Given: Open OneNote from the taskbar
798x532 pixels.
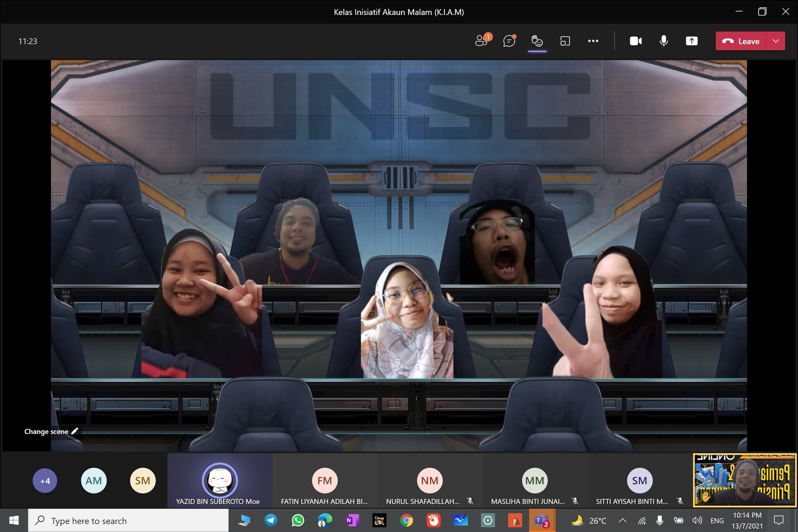Looking at the screenshot, I should [352, 521].
